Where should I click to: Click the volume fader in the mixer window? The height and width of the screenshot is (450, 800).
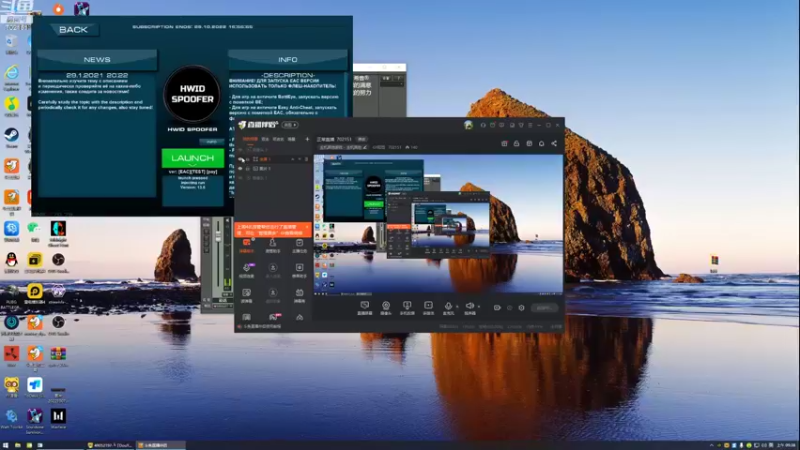(x=218, y=236)
